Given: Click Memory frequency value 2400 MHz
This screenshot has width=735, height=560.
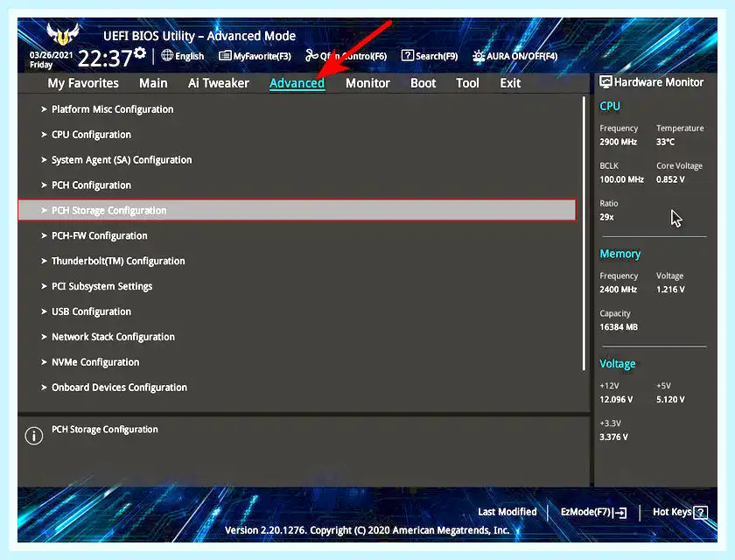Looking at the screenshot, I should tap(618, 289).
